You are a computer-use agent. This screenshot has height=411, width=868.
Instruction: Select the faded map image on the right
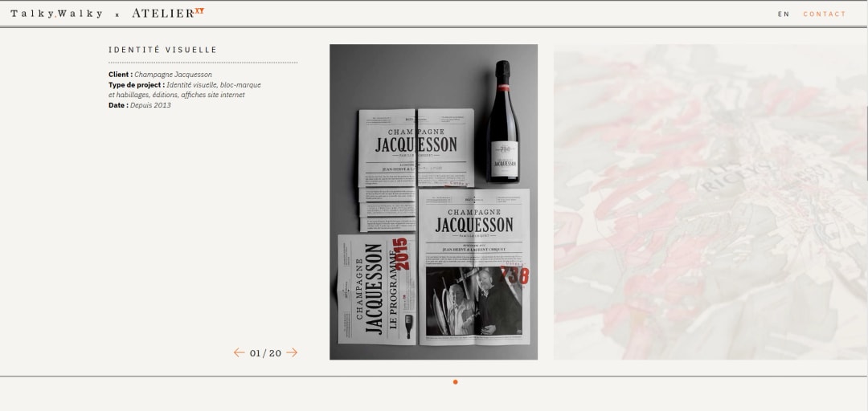click(x=710, y=201)
